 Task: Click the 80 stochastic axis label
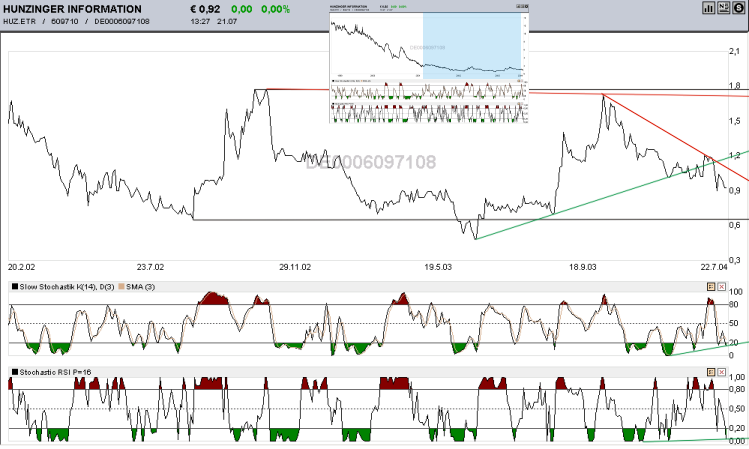[x=734, y=305]
